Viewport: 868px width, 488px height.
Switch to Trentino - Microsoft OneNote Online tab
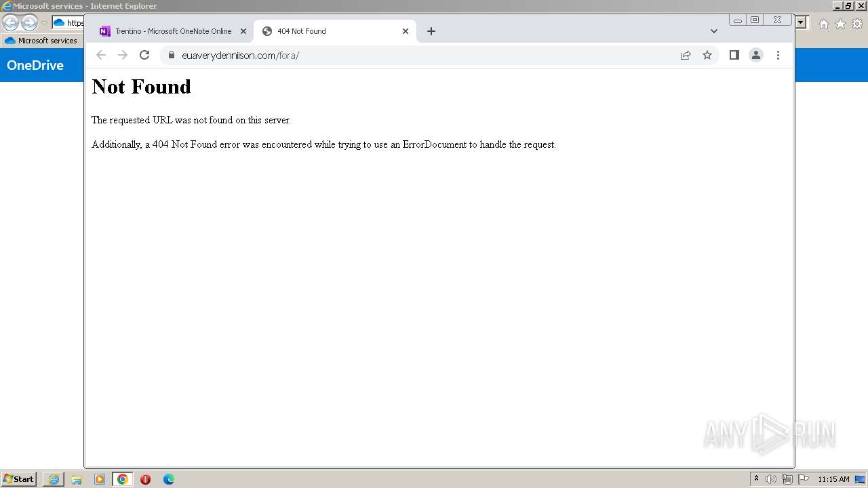pyautogui.click(x=173, y=31)
